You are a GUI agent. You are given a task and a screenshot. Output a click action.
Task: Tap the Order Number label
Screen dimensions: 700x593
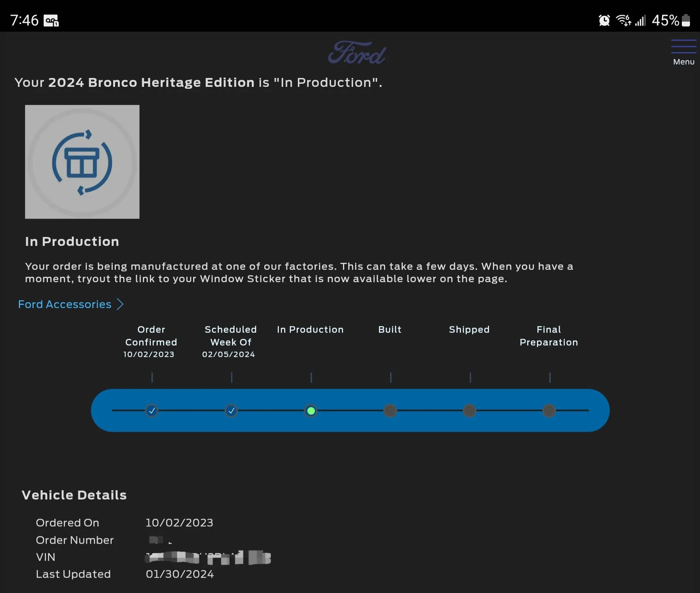75,540
